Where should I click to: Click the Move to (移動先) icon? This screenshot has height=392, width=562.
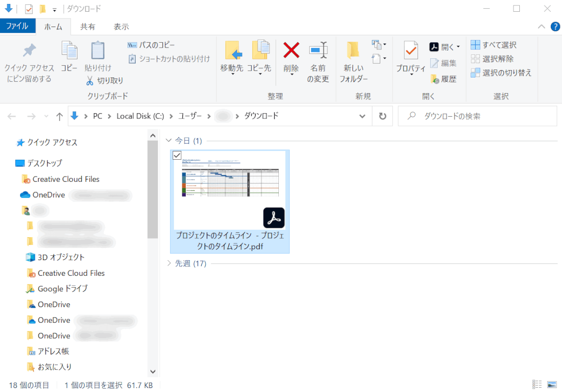(x=231, y=50)
